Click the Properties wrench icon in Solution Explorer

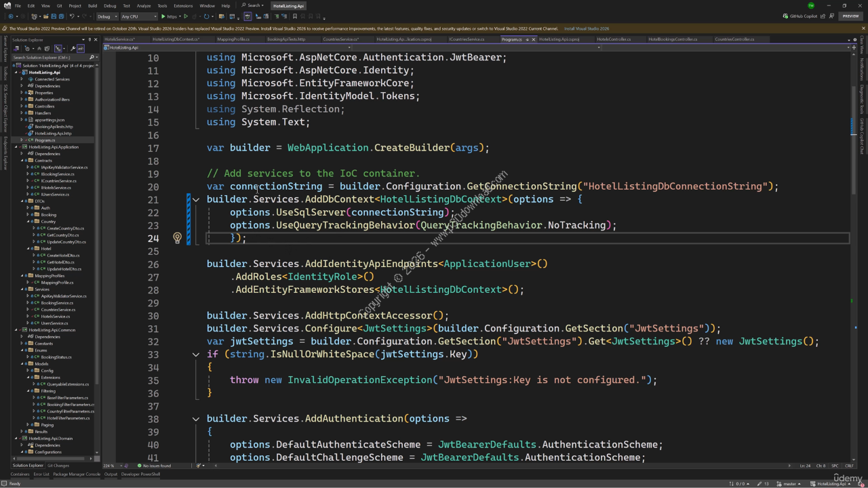point(73,49)
